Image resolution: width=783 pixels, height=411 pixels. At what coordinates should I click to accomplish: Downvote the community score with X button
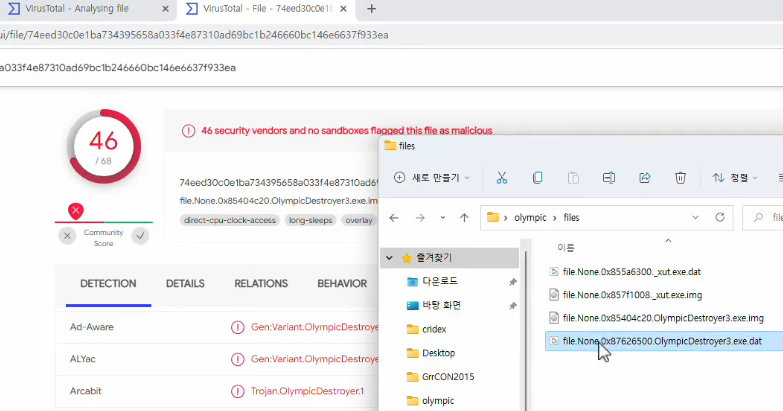67,236
